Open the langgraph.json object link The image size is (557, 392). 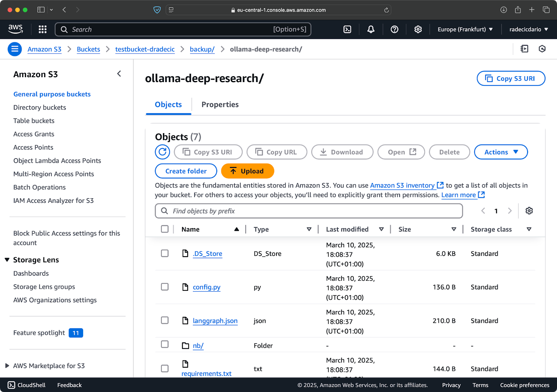click(x=215, y=321)
